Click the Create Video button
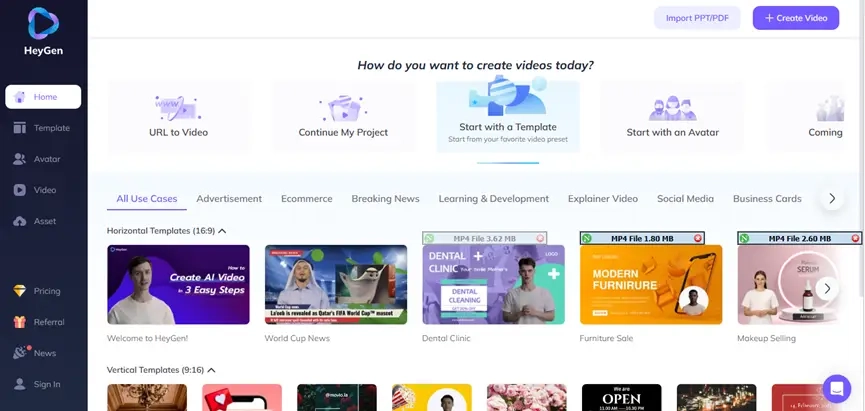865x411 pixels. tap(796, 18)
